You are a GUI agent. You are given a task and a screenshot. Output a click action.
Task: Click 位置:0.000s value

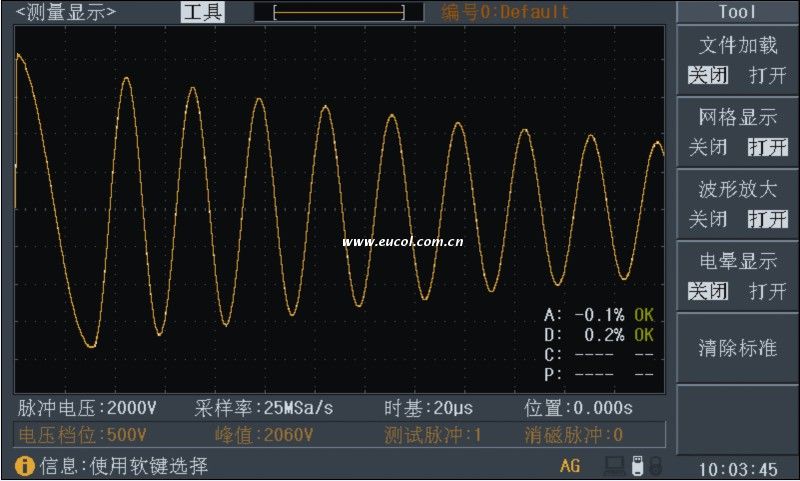579,408
